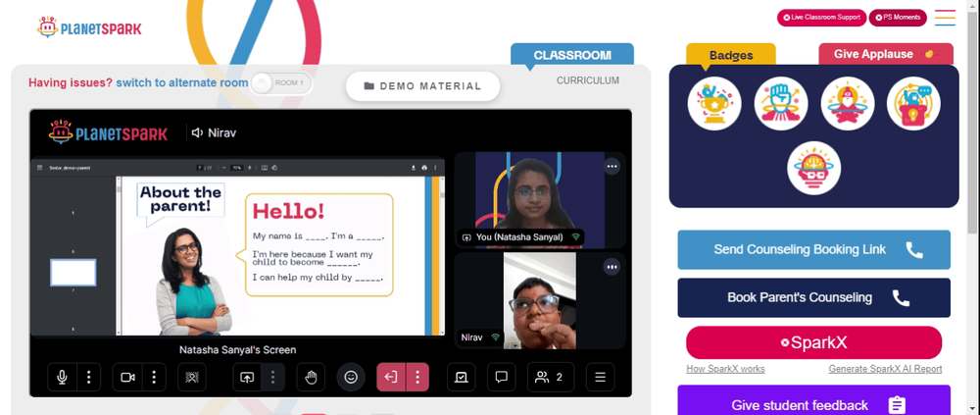Image resolution: width=980 pixels, height=415 pixels.
Task: Turn off the camera in meeting toolbar
Action: [127, 378]
